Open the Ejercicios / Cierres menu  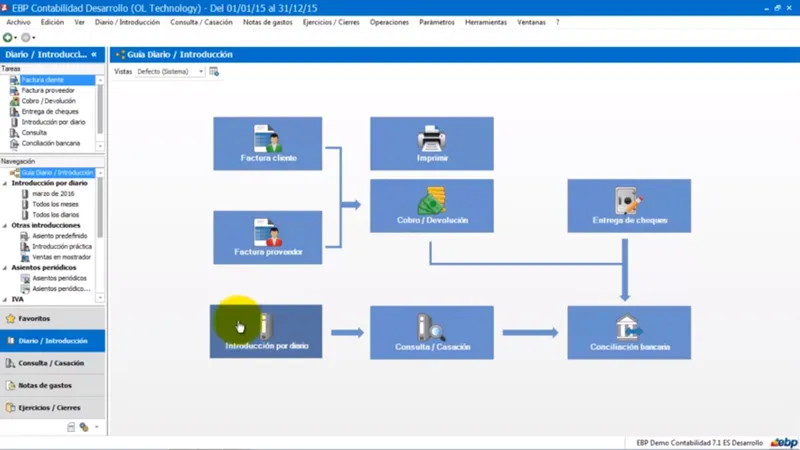pos(331,22)
